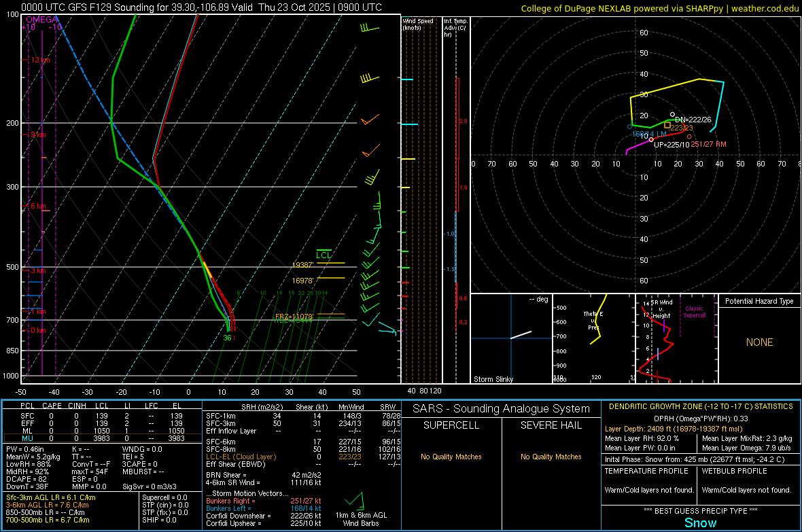Click the 1km & 6km wind barb icon

coord(355,500)
